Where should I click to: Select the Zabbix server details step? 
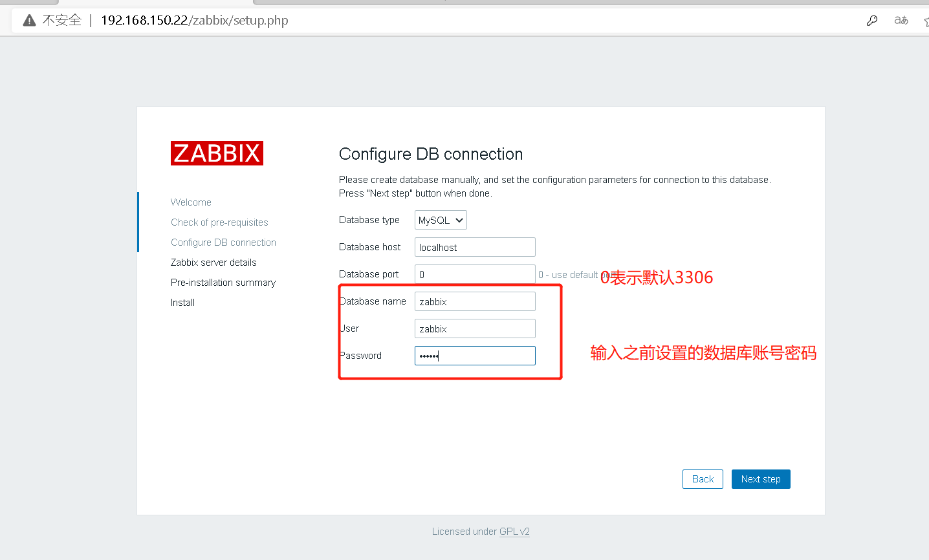[213, 262]
